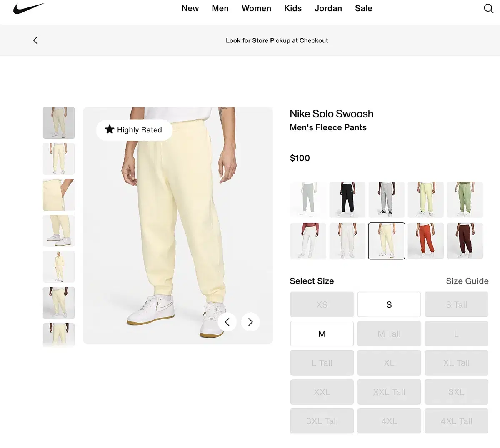Advance to the next product image
The image size is (500, 448).
(250, 322)
